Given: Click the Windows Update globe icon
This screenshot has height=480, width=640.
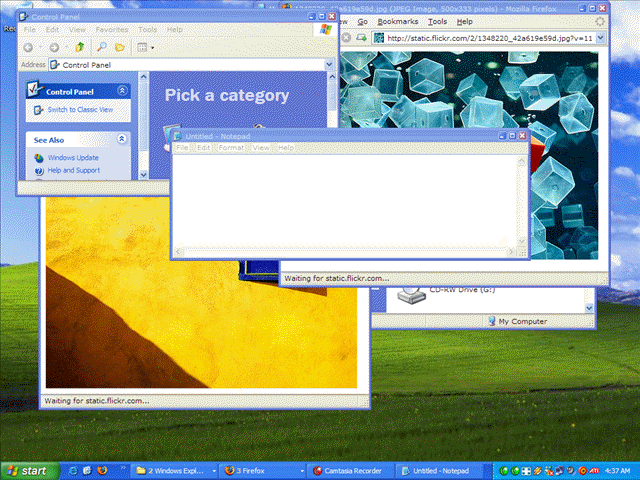Looking at the screenshot, I should tap(39, 158).
